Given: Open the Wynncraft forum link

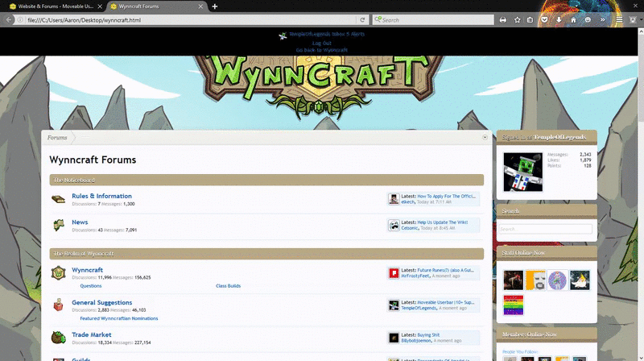Looking at the screenshot, I should [87, 270].
